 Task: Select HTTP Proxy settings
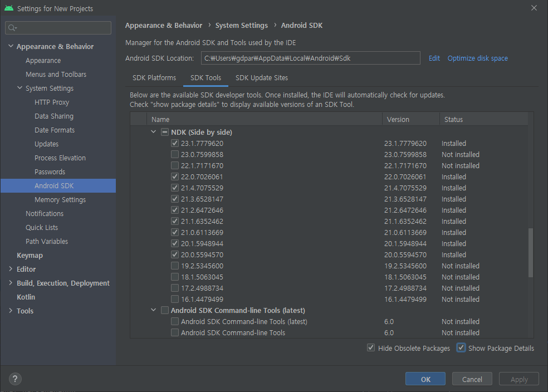tap(52, 102)
